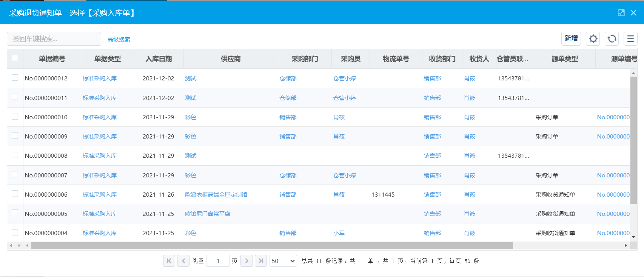Check the row No.0000000005 checkbox
This screenshot has width=644, height=277.
click(x=15, y=213)
